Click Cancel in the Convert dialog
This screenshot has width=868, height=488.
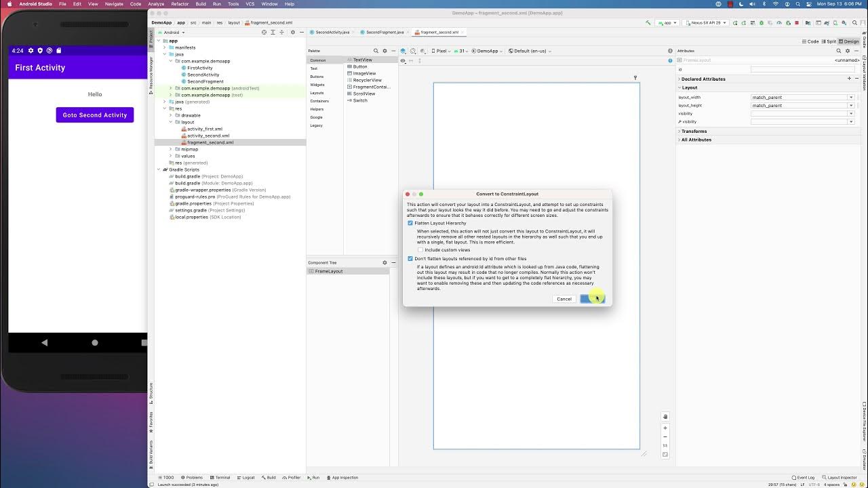pyautogui.click(x=564, y=299)
